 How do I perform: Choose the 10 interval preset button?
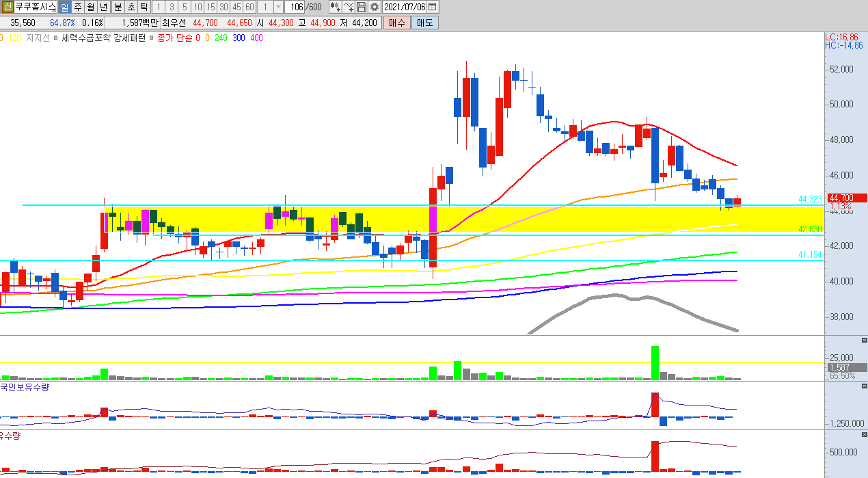[198, 7]
